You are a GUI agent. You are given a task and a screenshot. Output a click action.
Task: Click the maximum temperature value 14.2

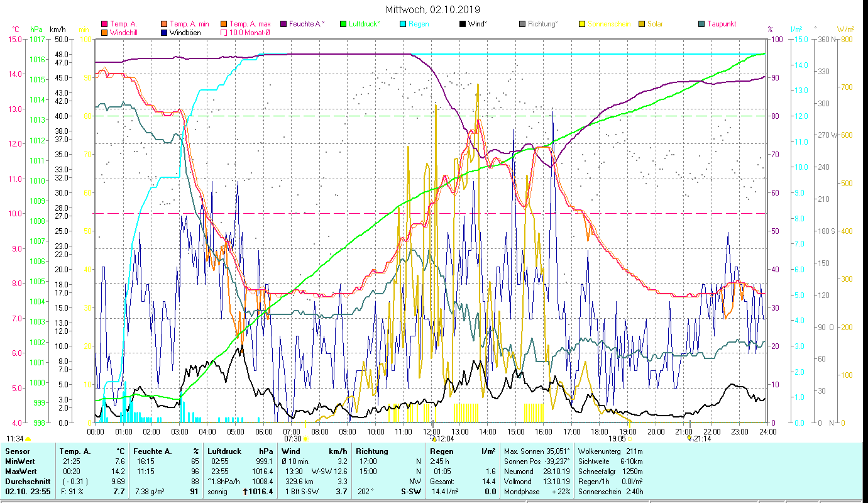click(x=118, y=472)
